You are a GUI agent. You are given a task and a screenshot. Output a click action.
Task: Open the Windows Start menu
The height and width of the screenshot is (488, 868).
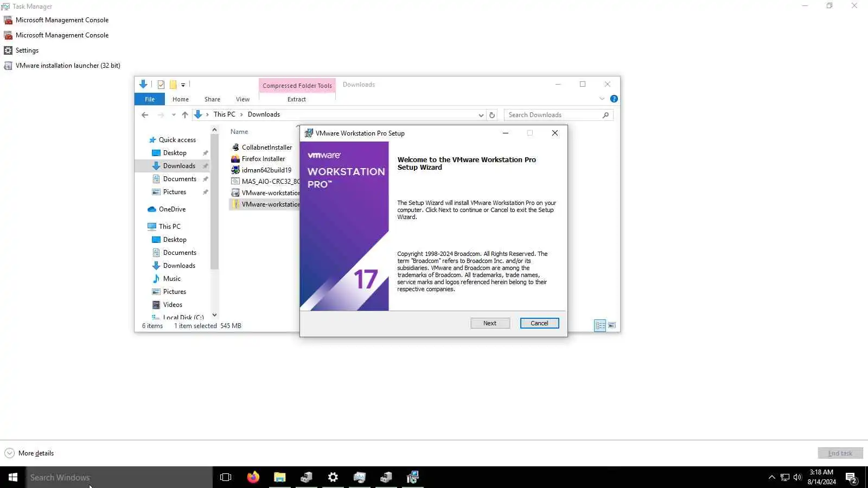pos(13,477)
